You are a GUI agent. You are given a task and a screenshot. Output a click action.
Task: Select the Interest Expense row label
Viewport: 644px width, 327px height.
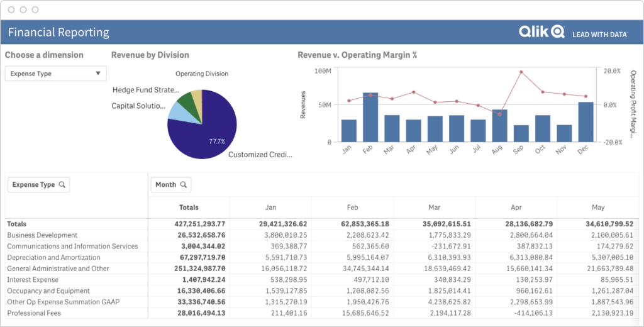(33, 280)
